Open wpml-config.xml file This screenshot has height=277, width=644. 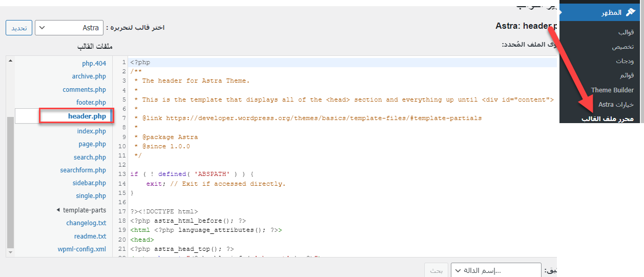[81, 249]
